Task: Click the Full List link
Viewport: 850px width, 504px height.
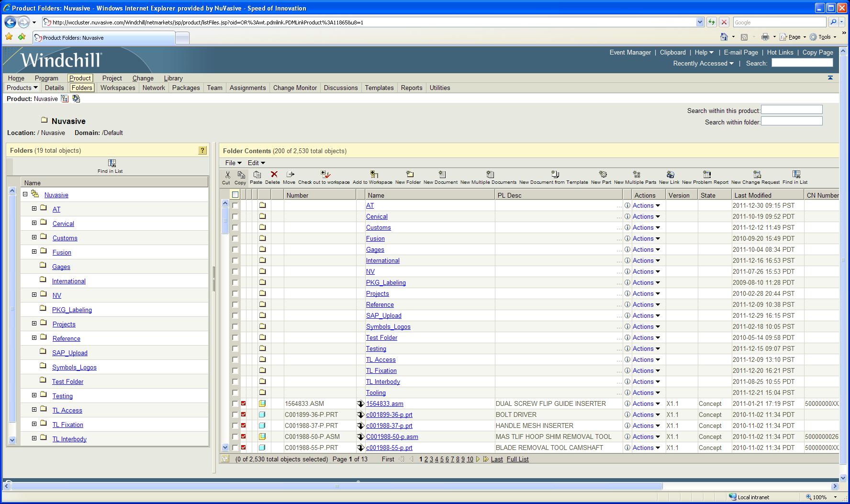Action: tap(518, 459)
